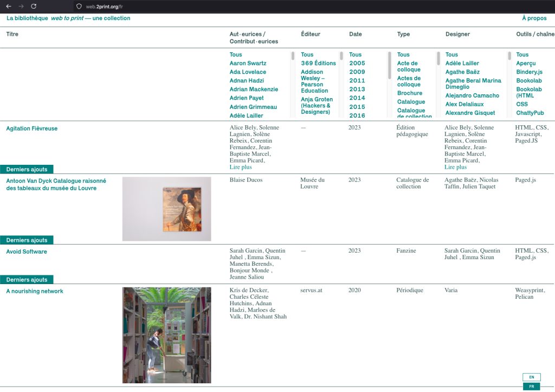
Task: Filter tools by Bindery.js
Action: click(x=529, y=72)
